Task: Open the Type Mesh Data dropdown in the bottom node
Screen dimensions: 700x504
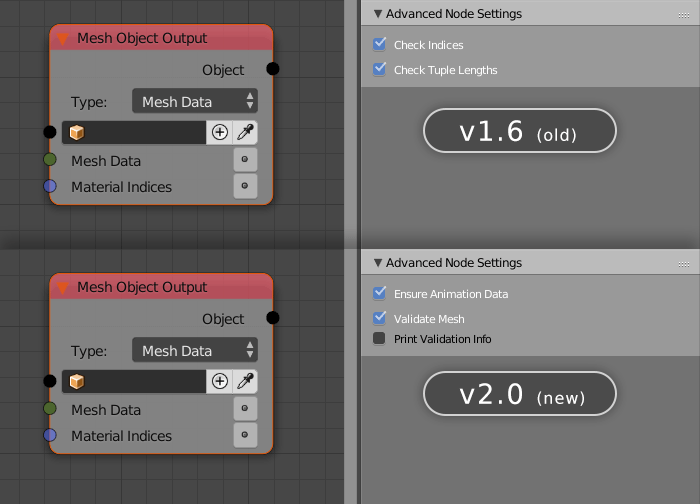Action: pos(195,350)
